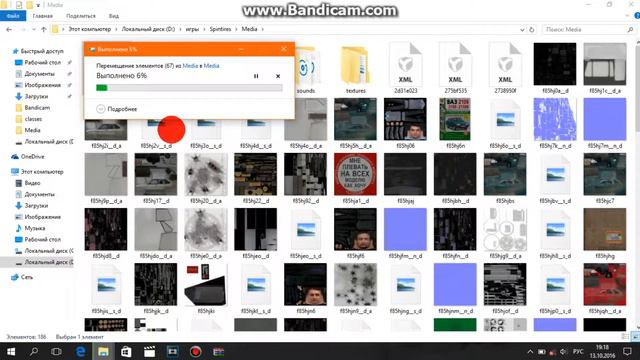The height and width of the screenshot is (360, 640).
Task: Open Media folder in navigation pane
Action: pos(32,130)
